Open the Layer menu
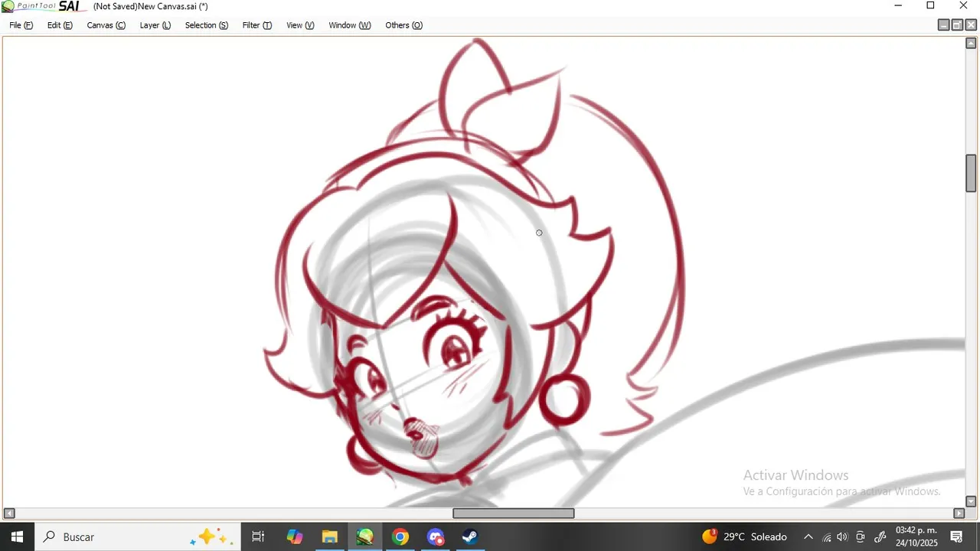Screen dimensions: 980x551 155,25
